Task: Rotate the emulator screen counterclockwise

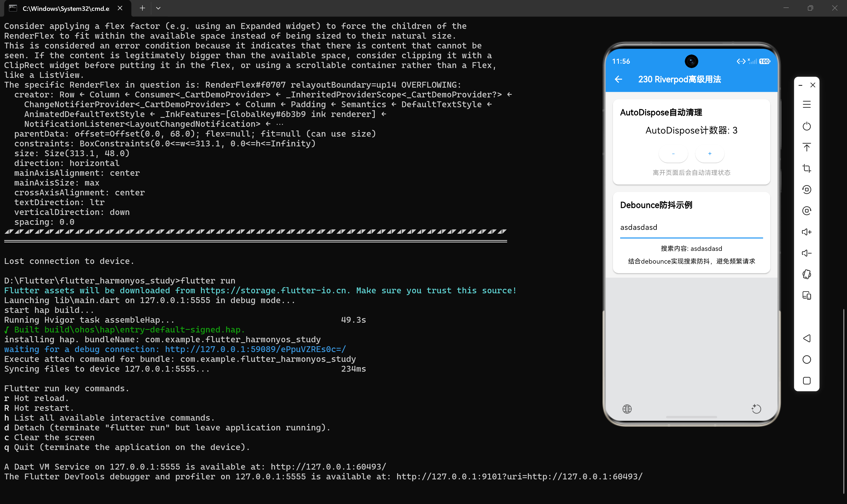Action: pyautogui.click(x=807, y=190)
